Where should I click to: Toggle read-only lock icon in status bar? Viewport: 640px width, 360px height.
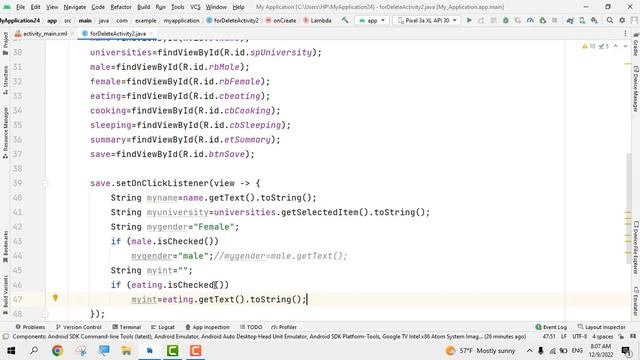[621, 337]
